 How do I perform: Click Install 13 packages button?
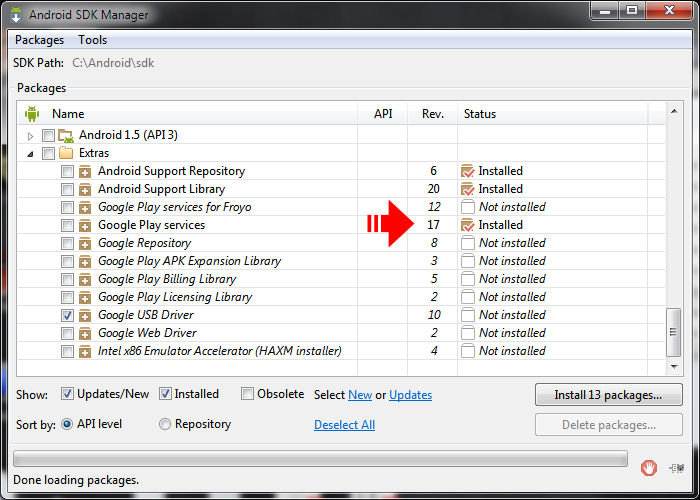click(608, 395)
